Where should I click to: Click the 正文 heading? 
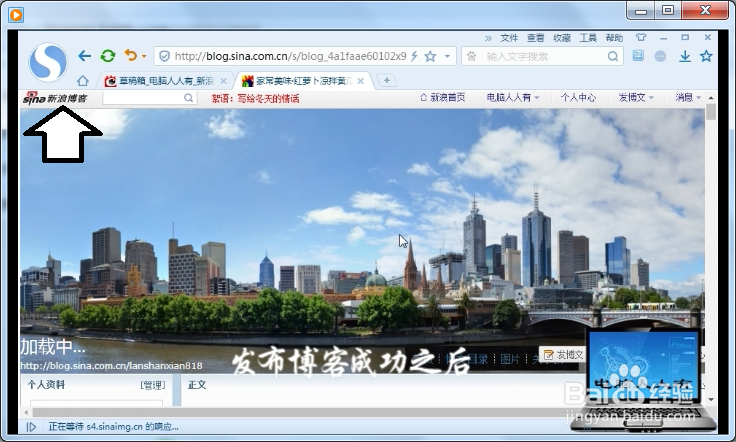point(197,385)
